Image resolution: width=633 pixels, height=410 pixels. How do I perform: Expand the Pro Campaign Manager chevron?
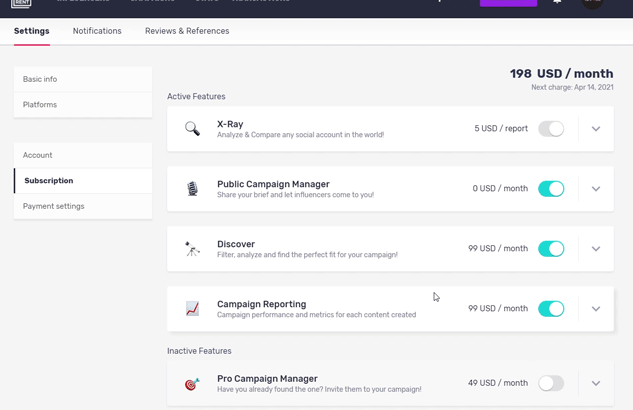[x=596, y=383]
